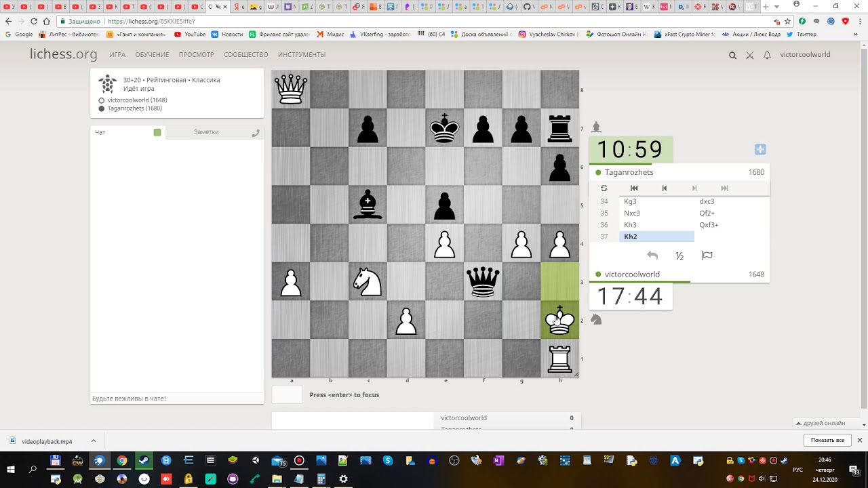Select the black bishop on c5
The height and width of the screenshot is (488, 868).
pyautogui.click(x=368, y=205)
